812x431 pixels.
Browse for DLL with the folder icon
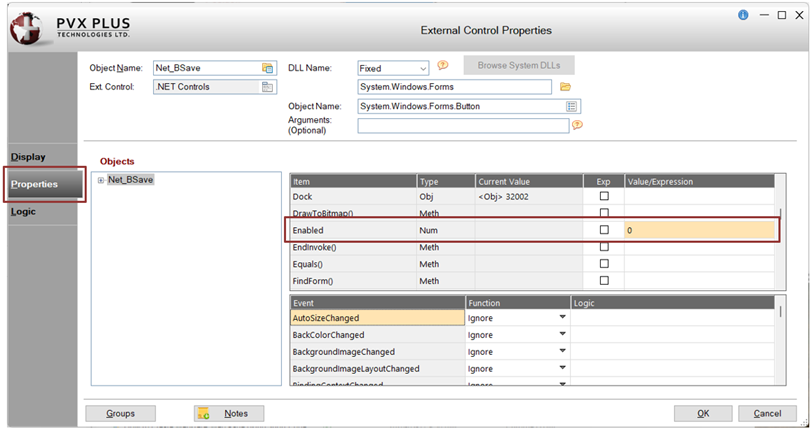(565, 87)
